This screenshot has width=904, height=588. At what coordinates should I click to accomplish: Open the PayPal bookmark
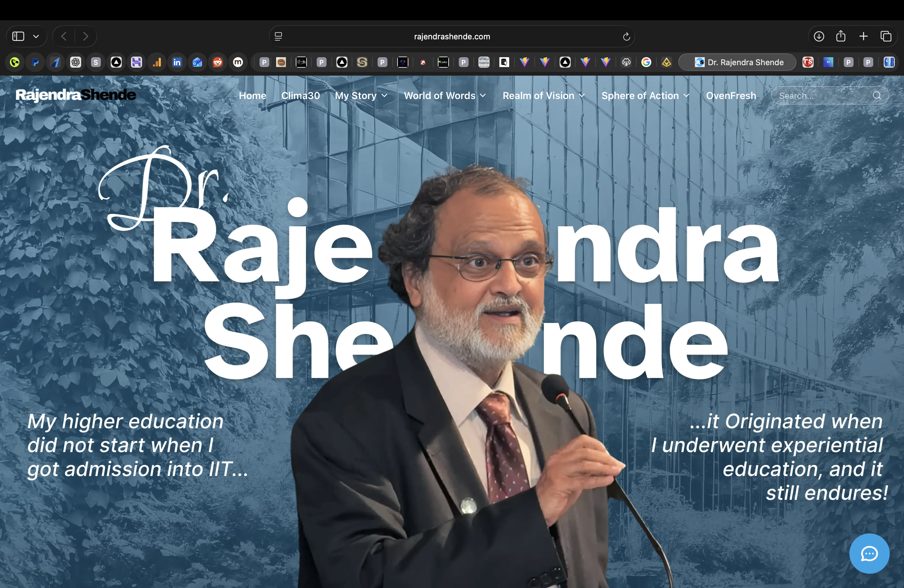pos(35,62)
